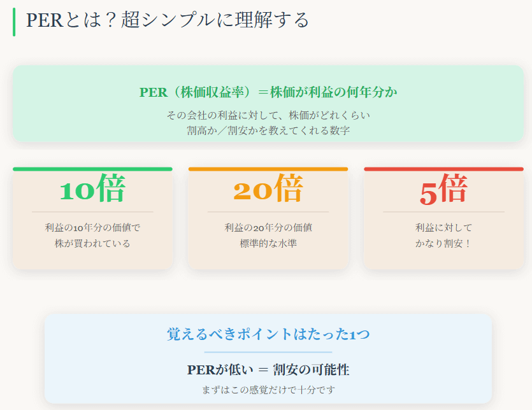
Task: Click the text "利益の20年分の価値"
Action: [268, 227]
